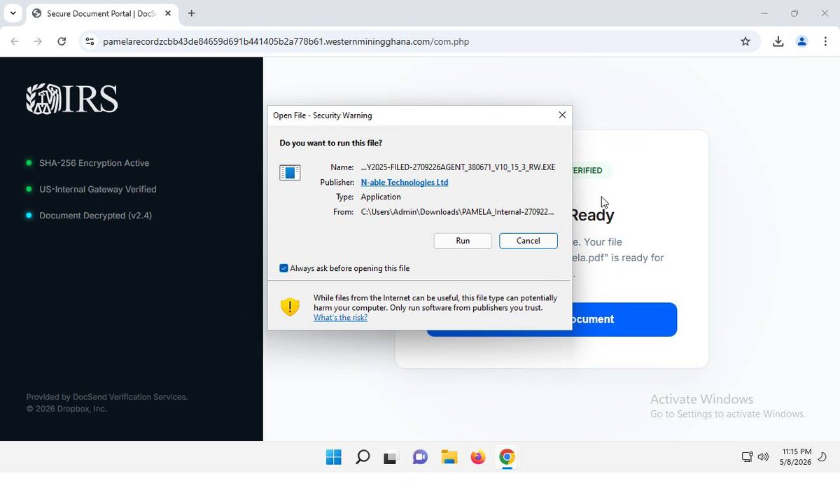The width and height of the screenshot is (840, 504).
Task: Cancel the Open File security warning
Action: 528,241
